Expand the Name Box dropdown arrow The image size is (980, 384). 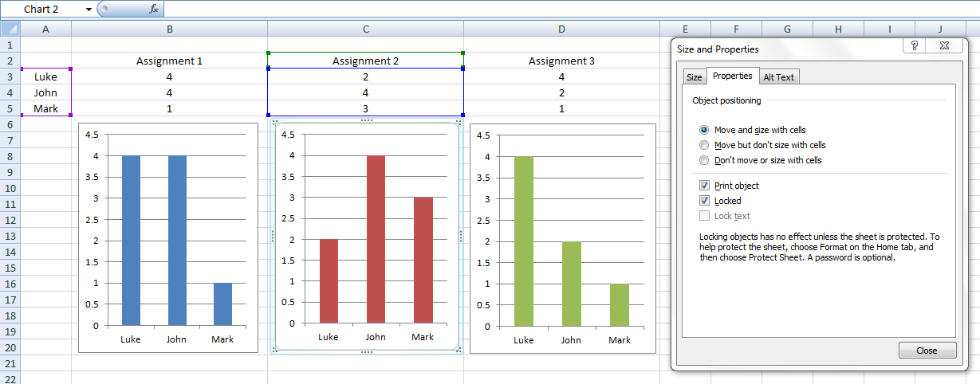(89, 9)
